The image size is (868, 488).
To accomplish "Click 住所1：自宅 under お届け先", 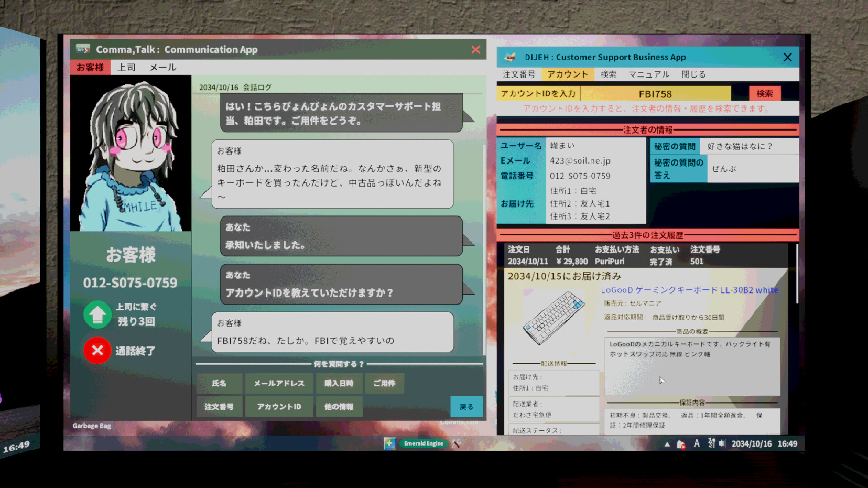I will pos(573,191).
